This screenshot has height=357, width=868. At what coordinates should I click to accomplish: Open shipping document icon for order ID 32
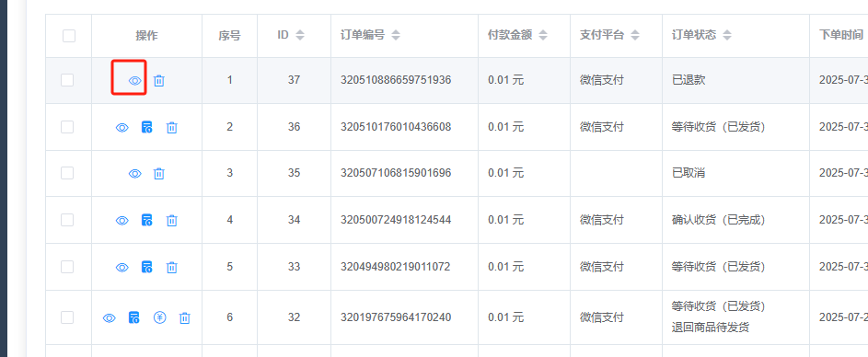(x=133, y=317)
